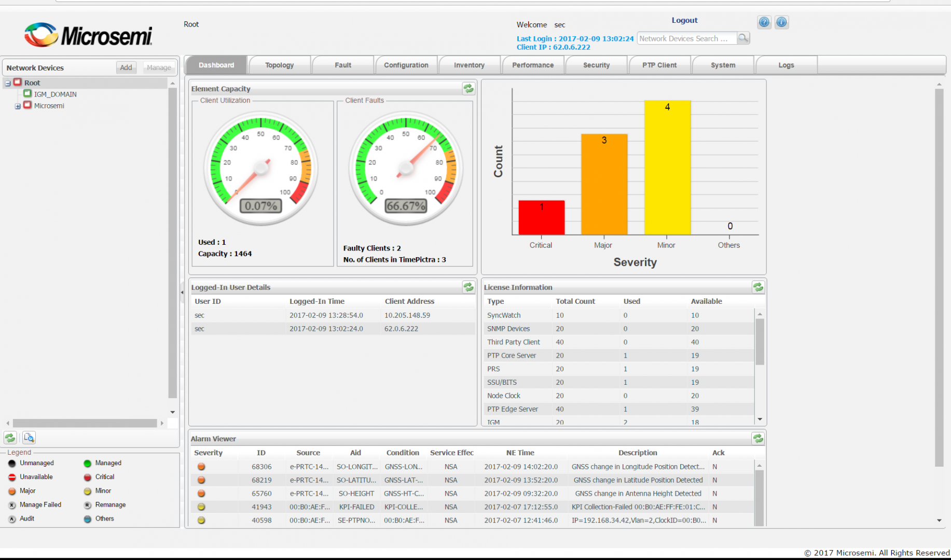
Task: Refresh the Alarm Viewer panel
Action: point(758,438)
